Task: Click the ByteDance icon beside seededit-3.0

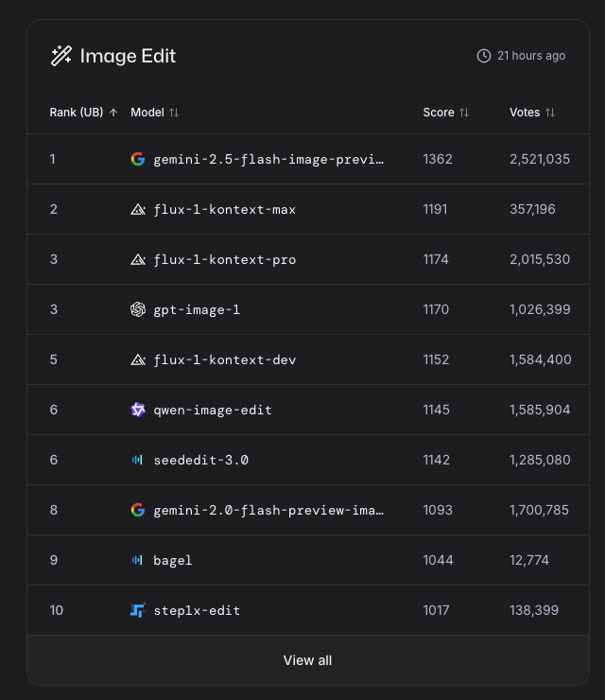Action: 138,460
